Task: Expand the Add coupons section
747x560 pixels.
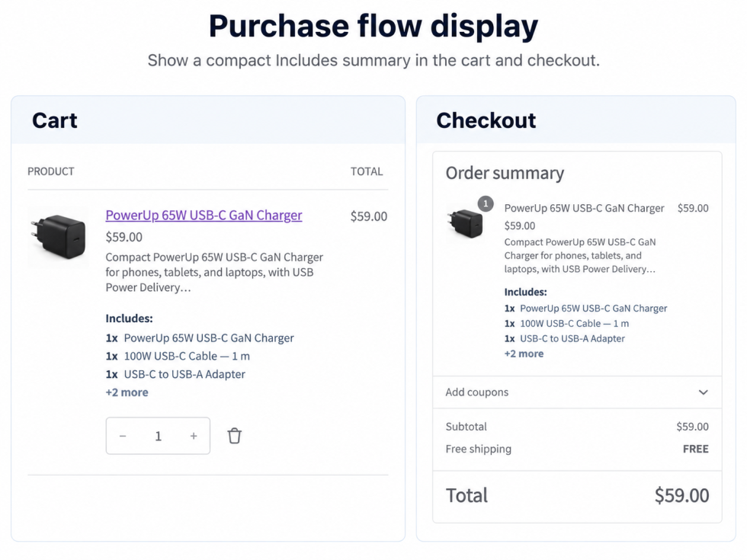Action: [x=577, y=392]
